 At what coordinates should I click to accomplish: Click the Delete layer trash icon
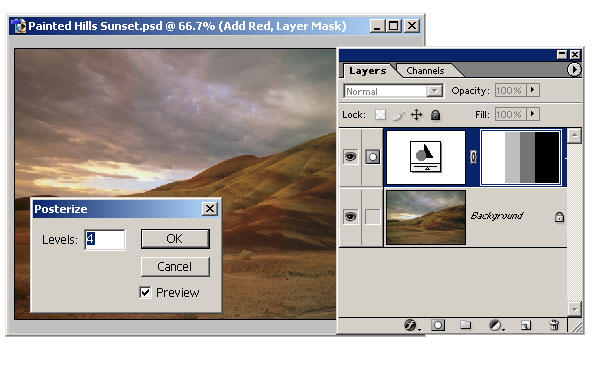554,325
